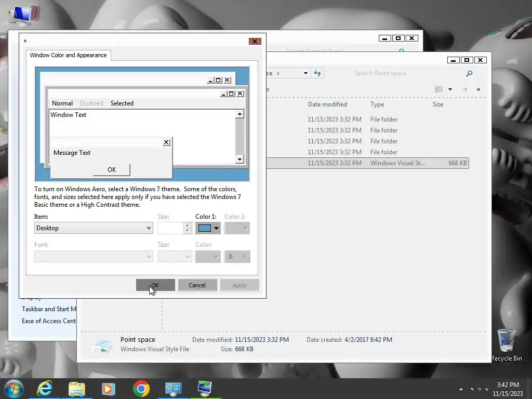Image resolution: width=532 pixels, height=399 pixels.
Task: Open the Font name dropdown
Action: 94,256
